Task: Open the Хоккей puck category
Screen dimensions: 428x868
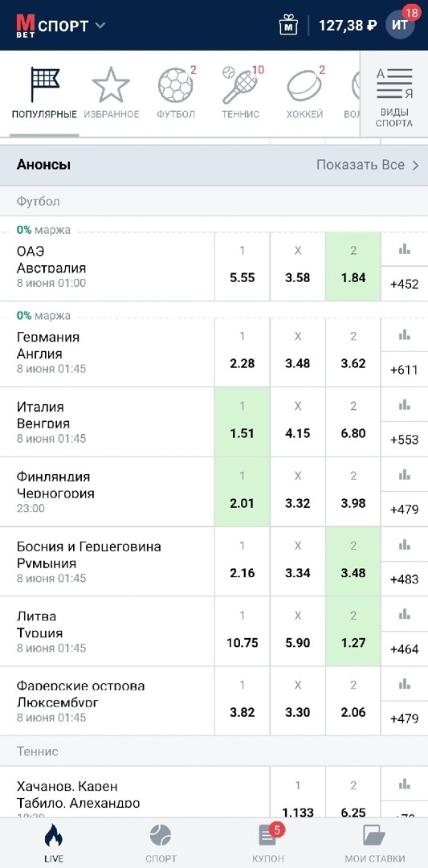Action: point(304,93)
